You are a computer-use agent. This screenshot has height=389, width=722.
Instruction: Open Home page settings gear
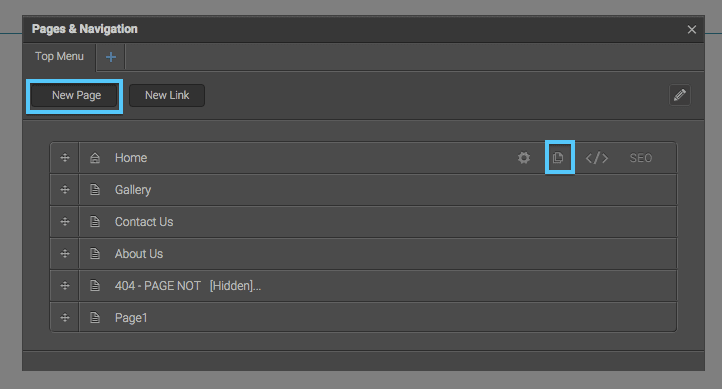pos(524,158)
